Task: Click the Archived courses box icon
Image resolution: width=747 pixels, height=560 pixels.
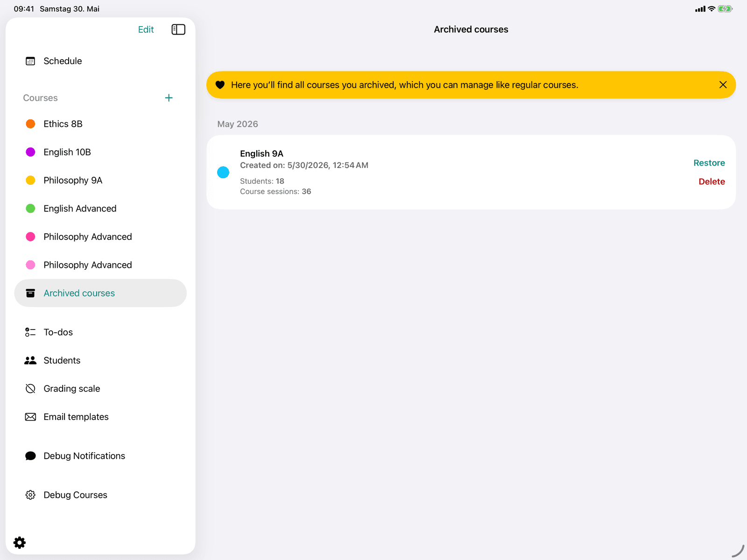Action: tap(30, 293)
